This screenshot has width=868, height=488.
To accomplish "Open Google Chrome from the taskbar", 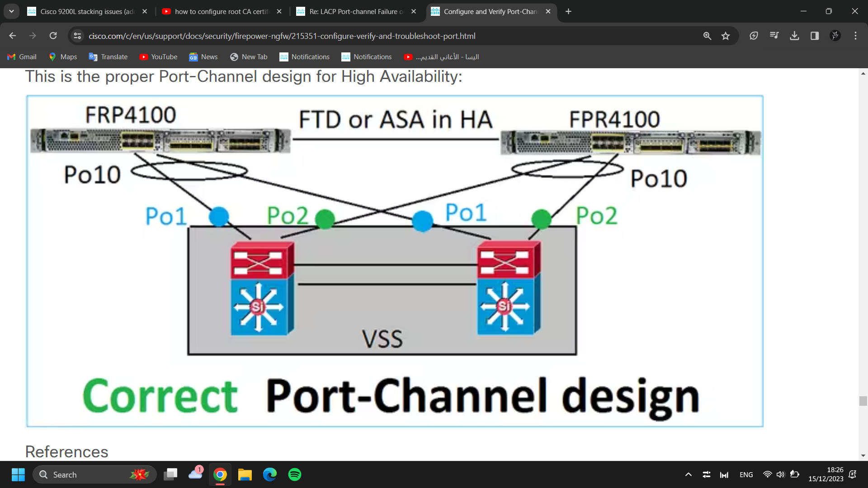I will coord(220,474).
